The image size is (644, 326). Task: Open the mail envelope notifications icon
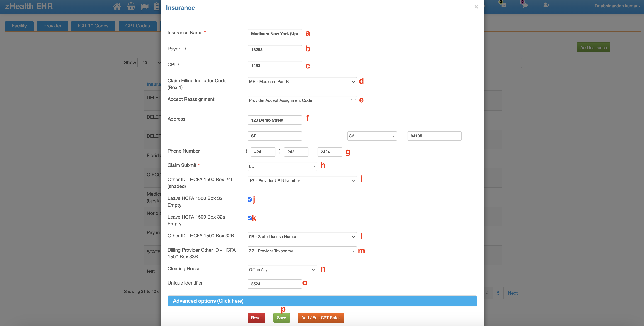click(x=503, y=5)
